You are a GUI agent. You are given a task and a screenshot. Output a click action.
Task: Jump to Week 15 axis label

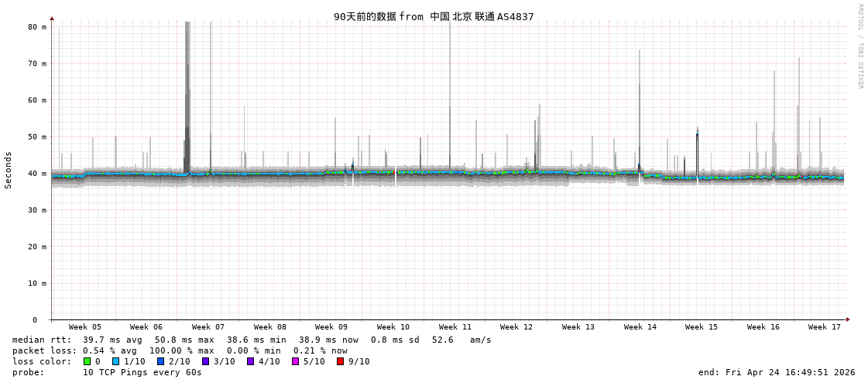[x=702, y=327]
